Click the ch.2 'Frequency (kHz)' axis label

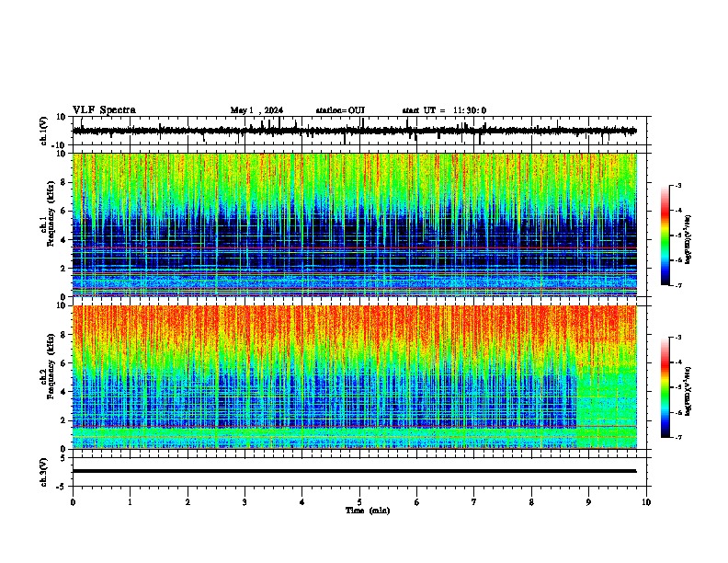pyautogui.click(x=51, y=366)
